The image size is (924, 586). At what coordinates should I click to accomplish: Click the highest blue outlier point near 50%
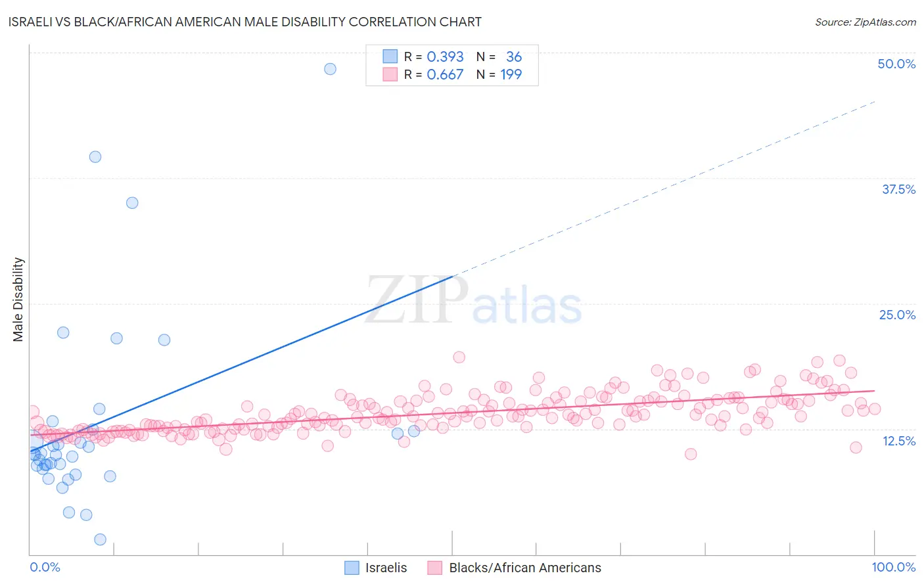tap(331, 69)
